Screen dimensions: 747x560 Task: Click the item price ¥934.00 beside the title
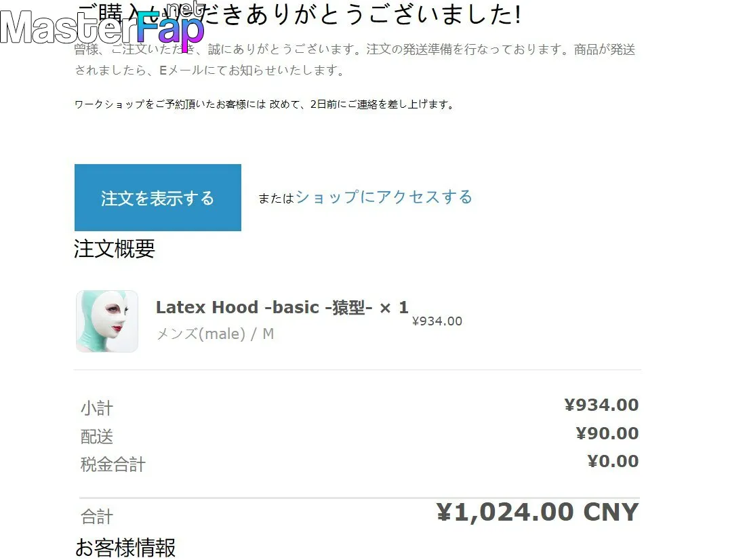437,321
